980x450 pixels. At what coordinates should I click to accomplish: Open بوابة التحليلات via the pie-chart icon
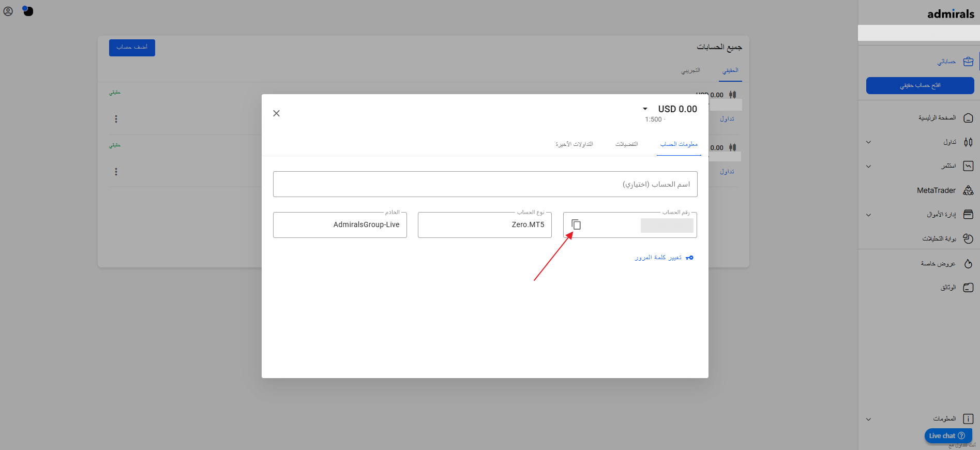pyautogui.click(x=968, y=238)
